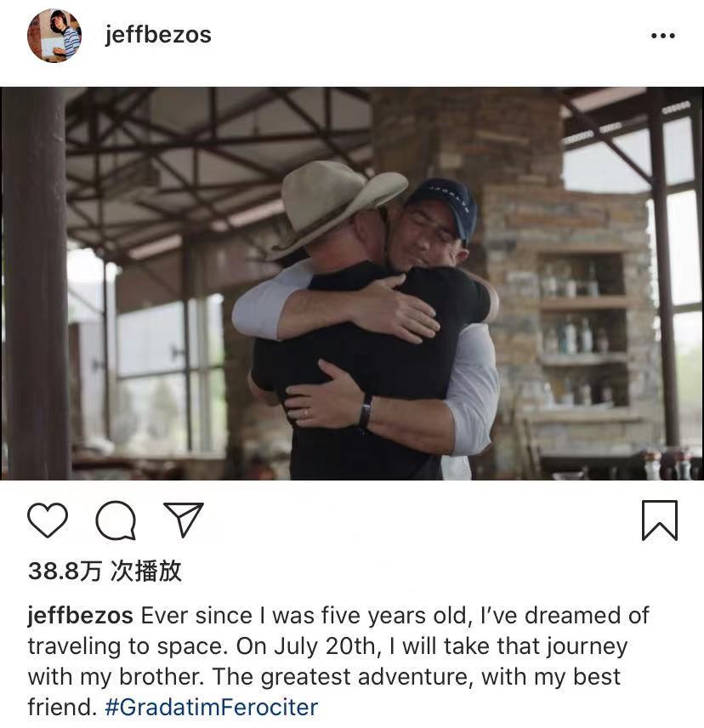The image size is (704, 728).
Task: Tap the large windows behind the men
Action: tap(172, 372)
